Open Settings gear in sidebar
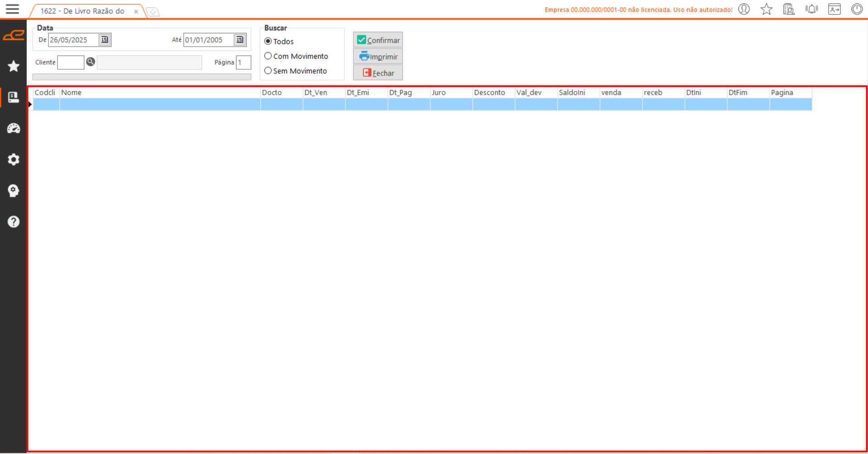The height and width of the screenshot is (454, 868). (14, 160)
